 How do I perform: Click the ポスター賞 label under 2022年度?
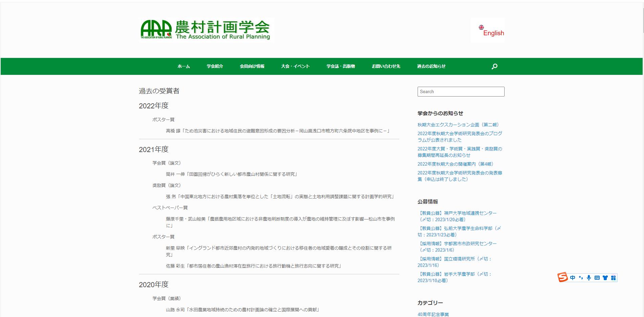(x=163, y=120)
